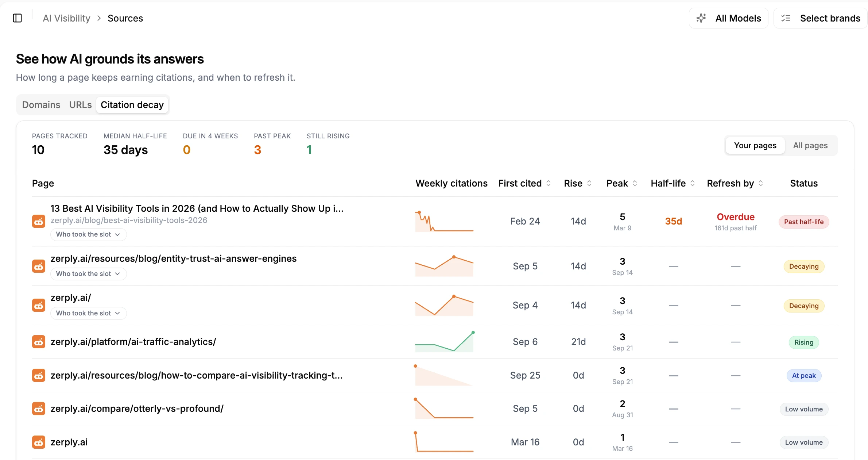Sort by Refresh by column arrows

760,183
